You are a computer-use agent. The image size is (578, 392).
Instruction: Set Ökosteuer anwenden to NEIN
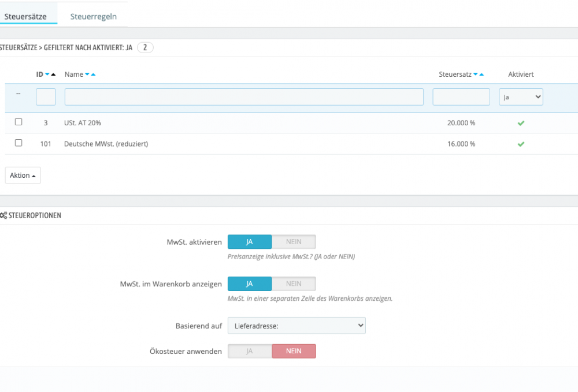click(294, 351)
